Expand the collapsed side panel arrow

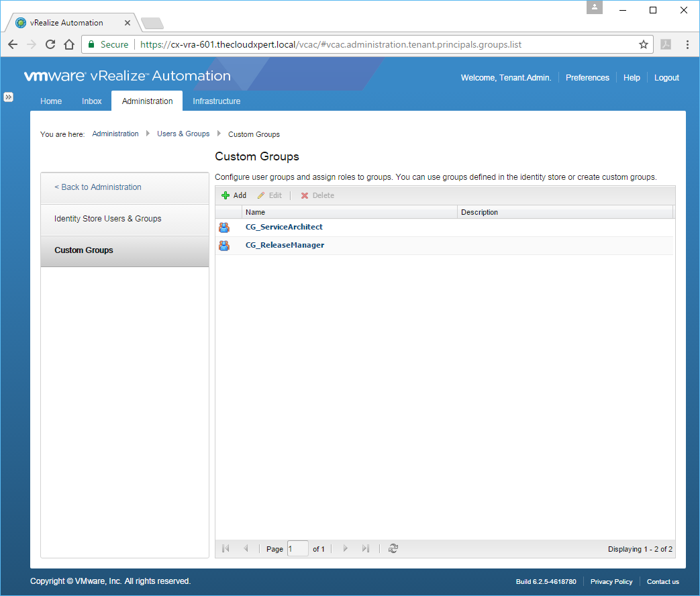(9, 97)
